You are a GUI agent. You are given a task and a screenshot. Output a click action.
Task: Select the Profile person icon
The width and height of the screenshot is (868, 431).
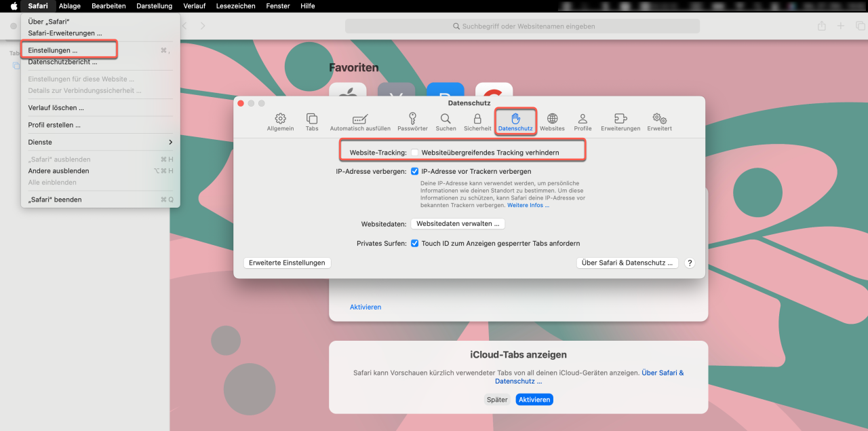pos(583,121)
